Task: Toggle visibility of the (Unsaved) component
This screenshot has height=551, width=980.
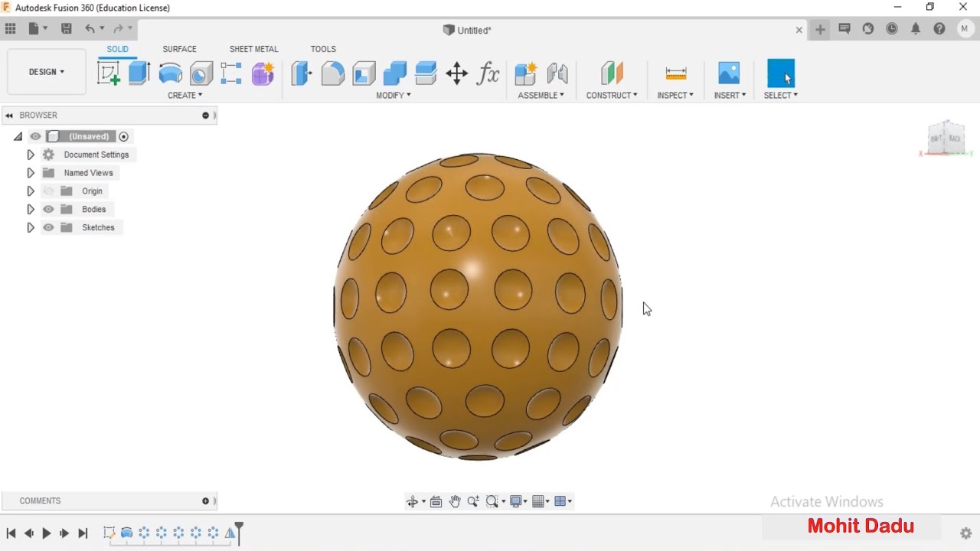Action: pos(35,136)
